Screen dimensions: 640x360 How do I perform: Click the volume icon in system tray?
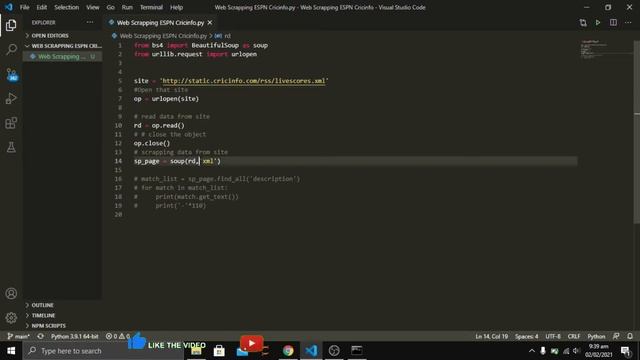576,351
